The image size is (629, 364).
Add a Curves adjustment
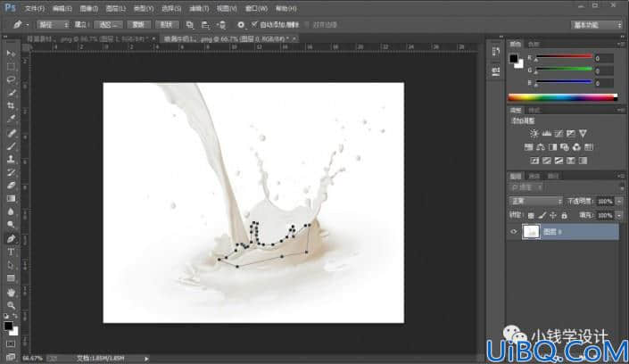(559, 133)
